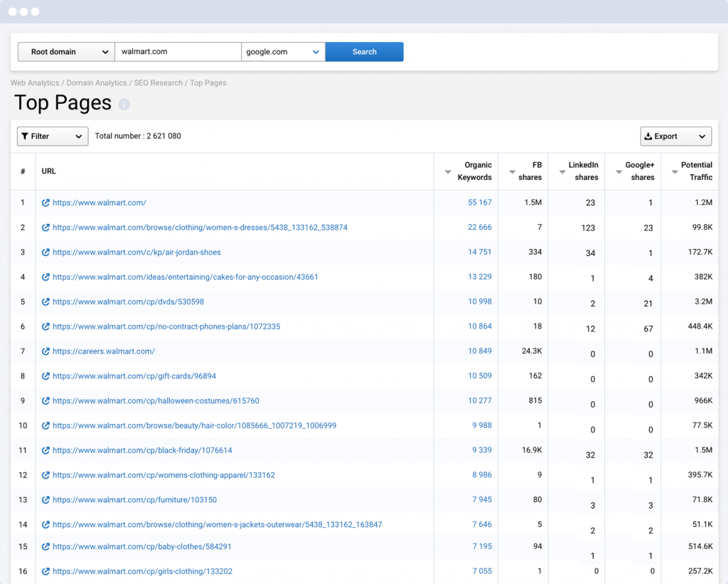The image size is (728, 584).
Task: Expand the Export dropdown button
Action: [675, 137]
